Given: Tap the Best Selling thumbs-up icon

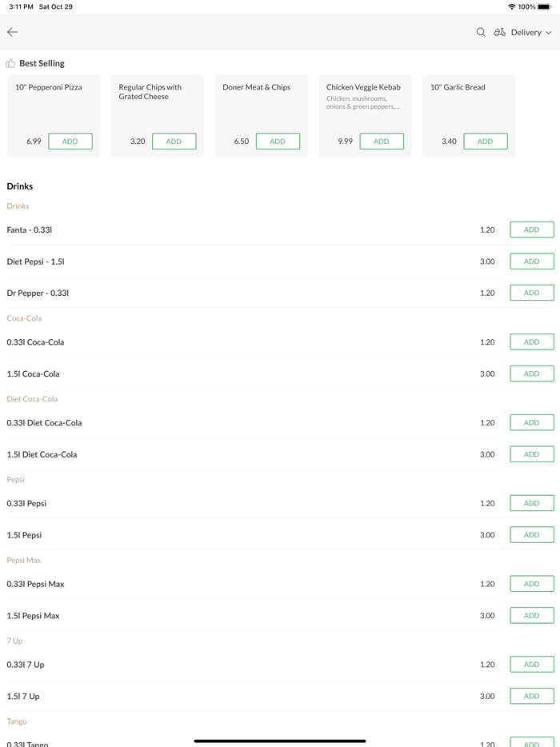Looking at the screenshot, I should coord(10,63).
